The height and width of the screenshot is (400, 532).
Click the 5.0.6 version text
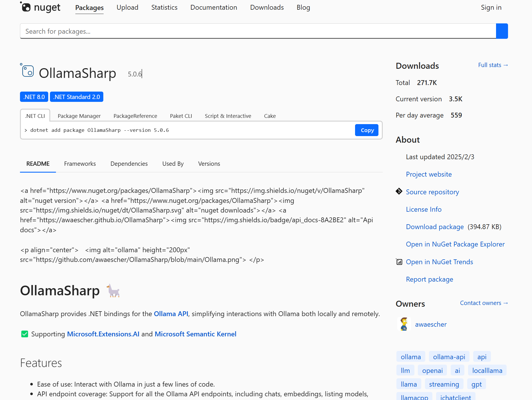(x=135, y=74)
